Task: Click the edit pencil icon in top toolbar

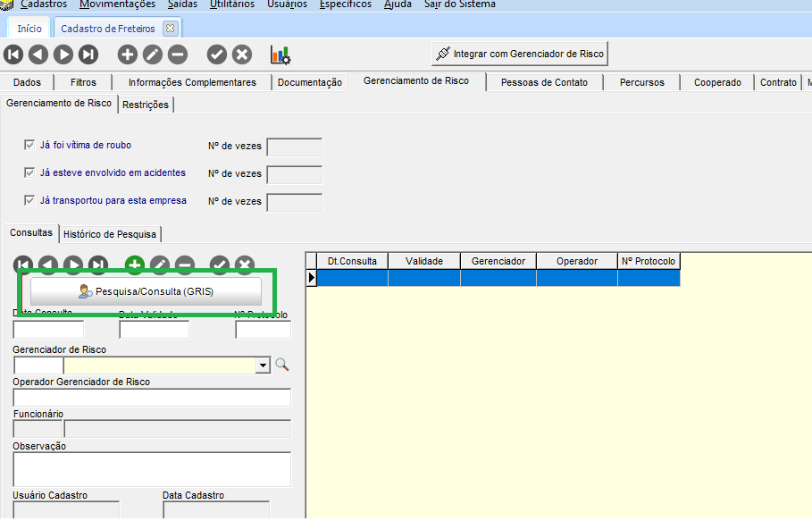Action: pyautogui.click(x=153, y=55)
